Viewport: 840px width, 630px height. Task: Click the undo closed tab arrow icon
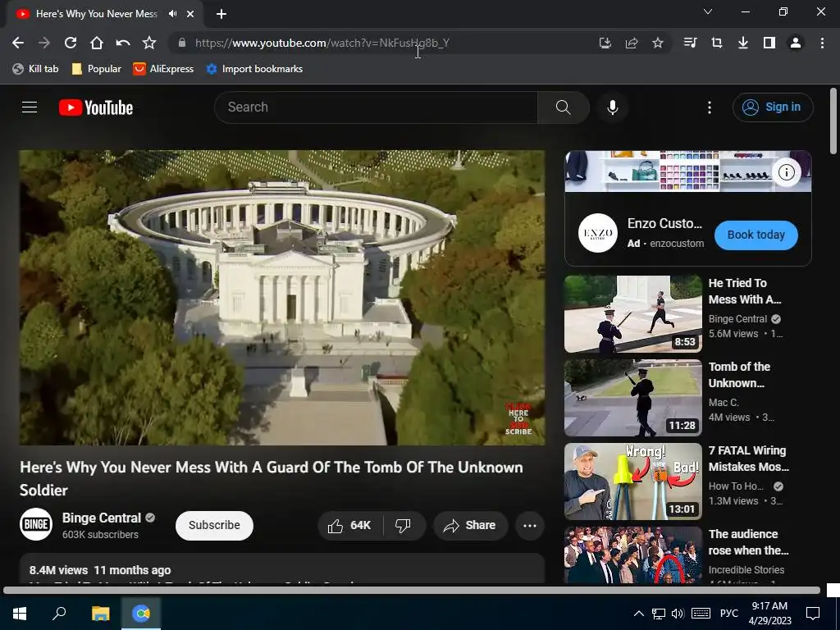123,43
